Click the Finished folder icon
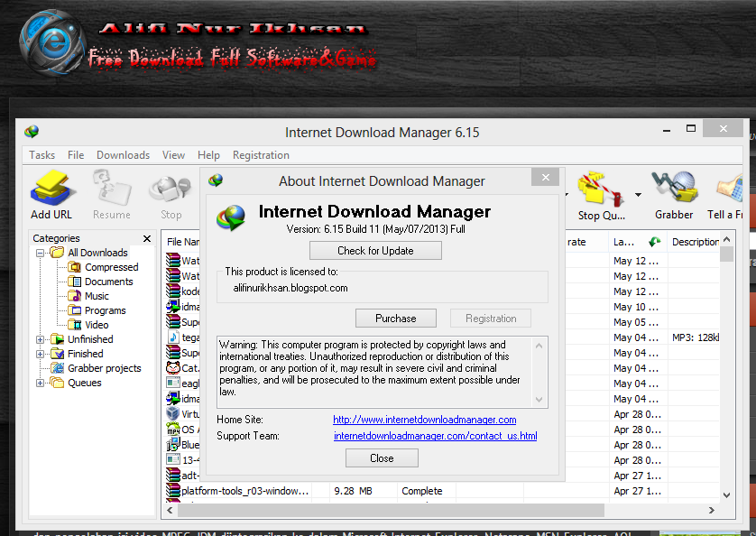The image size is (756, 536). (58, 354)
